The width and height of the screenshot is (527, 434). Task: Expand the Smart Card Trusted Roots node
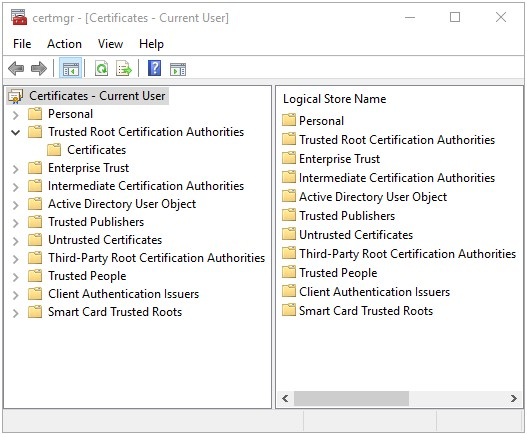(x=15, y=313)
